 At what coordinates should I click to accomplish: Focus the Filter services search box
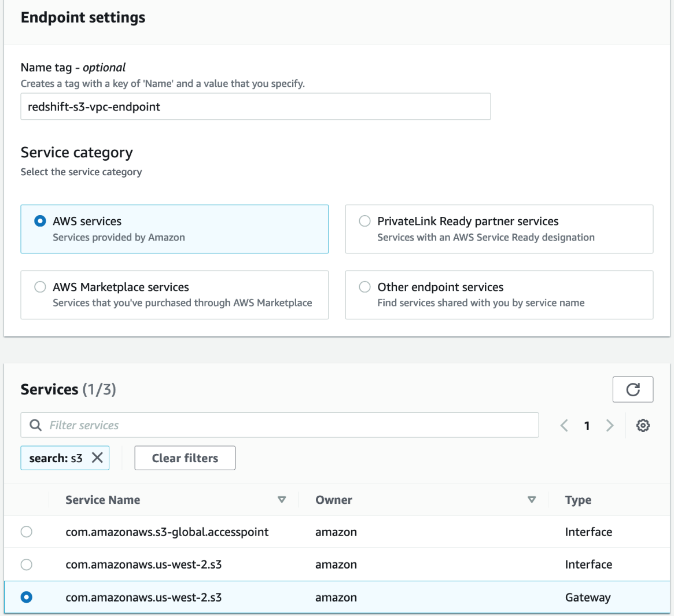(289, 425)
